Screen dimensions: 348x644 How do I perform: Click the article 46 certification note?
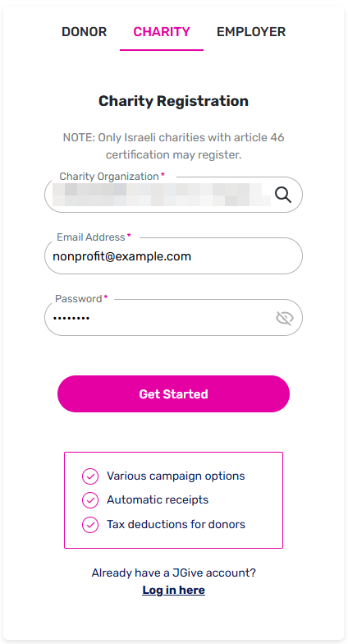[174, 146]
